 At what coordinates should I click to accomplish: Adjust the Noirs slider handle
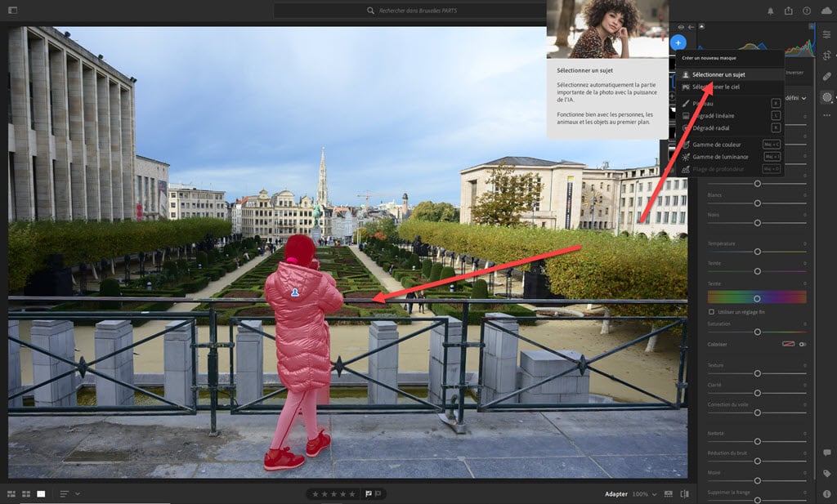coord(757,223)
